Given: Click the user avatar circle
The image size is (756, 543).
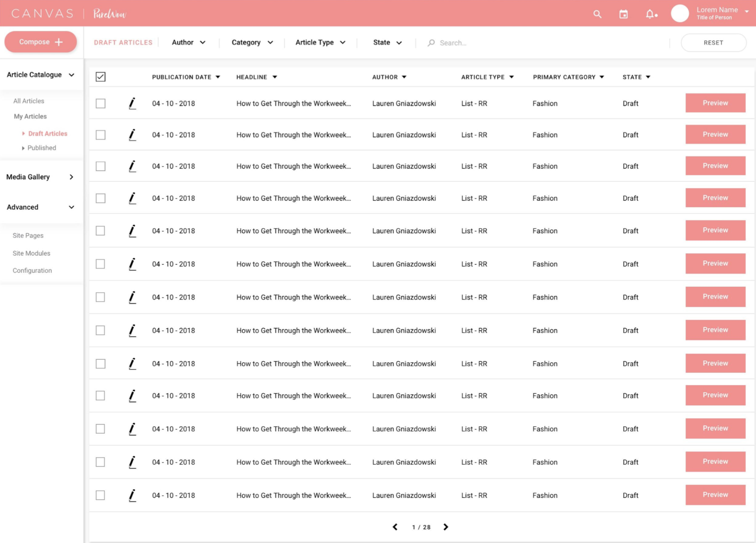Looking at the screenshot, I should [680, 14].
